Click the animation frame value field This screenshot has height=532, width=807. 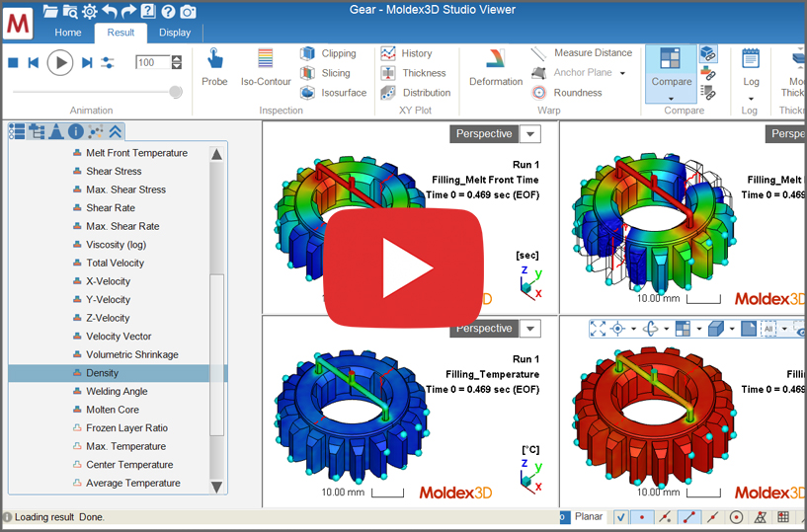(152, 62)
